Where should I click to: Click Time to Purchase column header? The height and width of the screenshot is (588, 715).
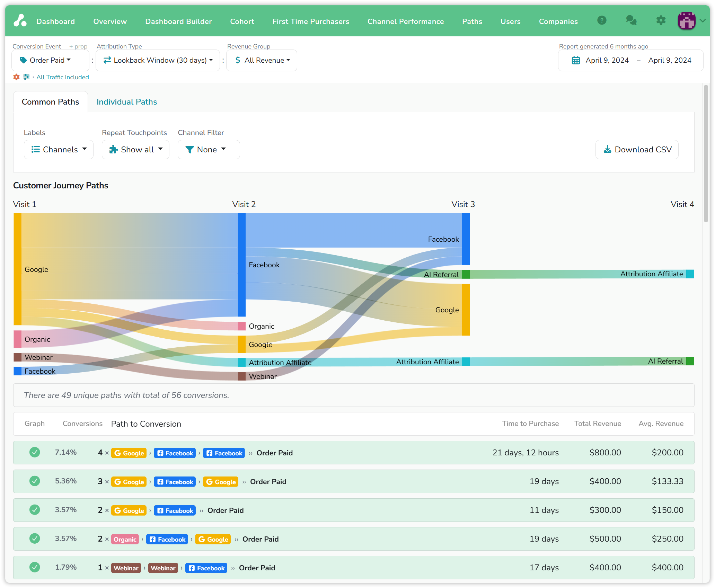530,424
